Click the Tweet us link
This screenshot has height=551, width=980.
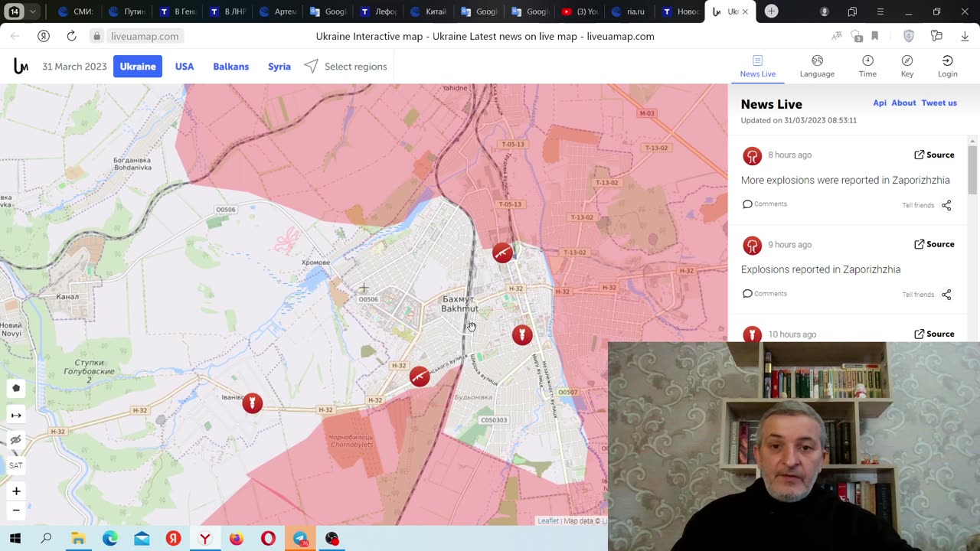(939, 103)
